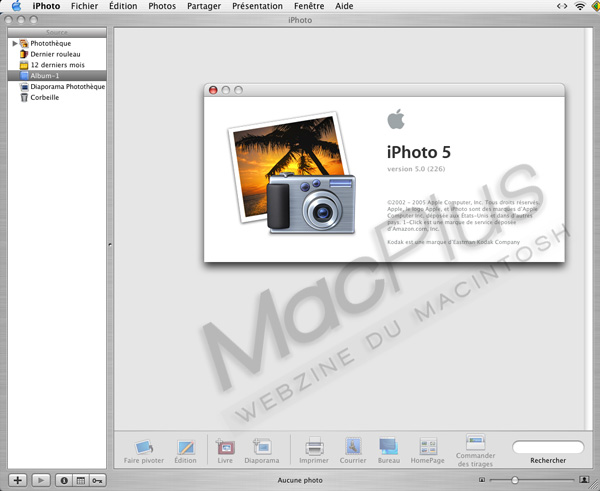This screenshot has width=600, height=491.
Task: Open the keywords key button
Action: coord(97,480)
